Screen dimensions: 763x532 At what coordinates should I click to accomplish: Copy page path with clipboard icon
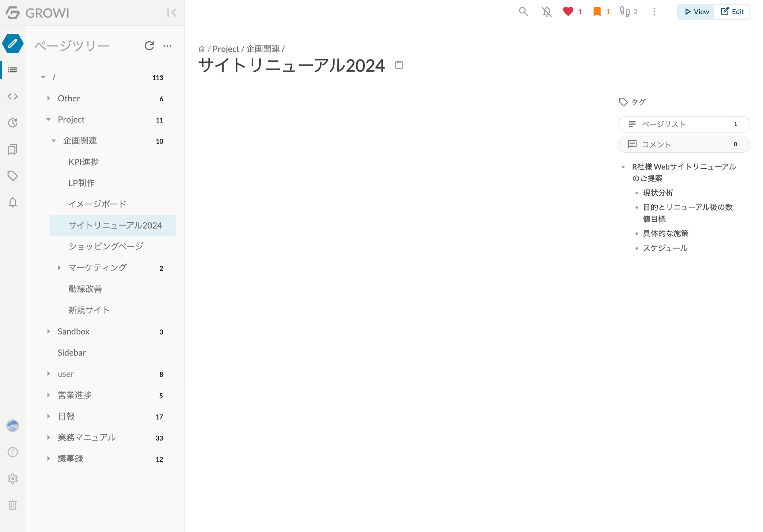399,65
